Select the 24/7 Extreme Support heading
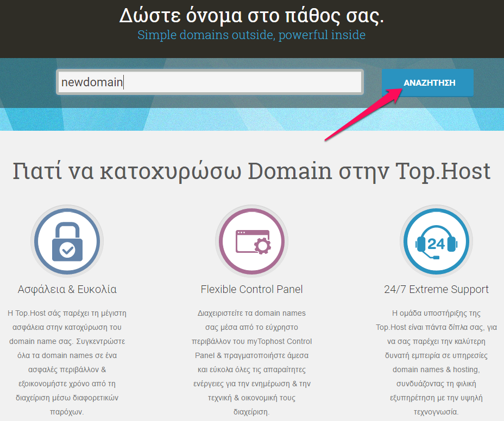 [436, 289]
